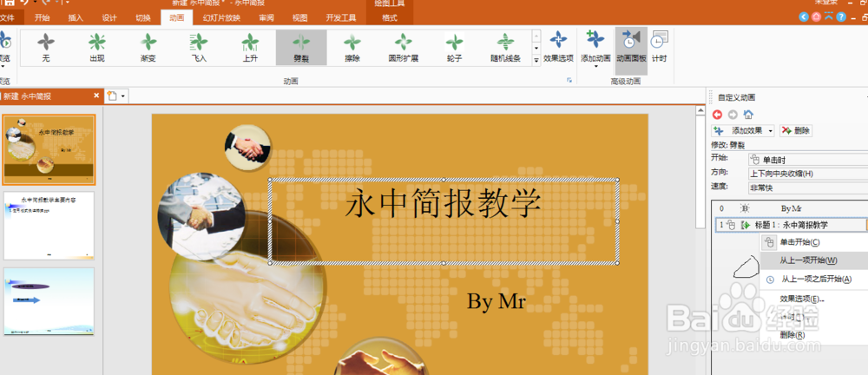The height and width of the screenshot is (375, 868).
Task: Switch to the 开始 ribbon tab
Action: (x=42, y=17)
